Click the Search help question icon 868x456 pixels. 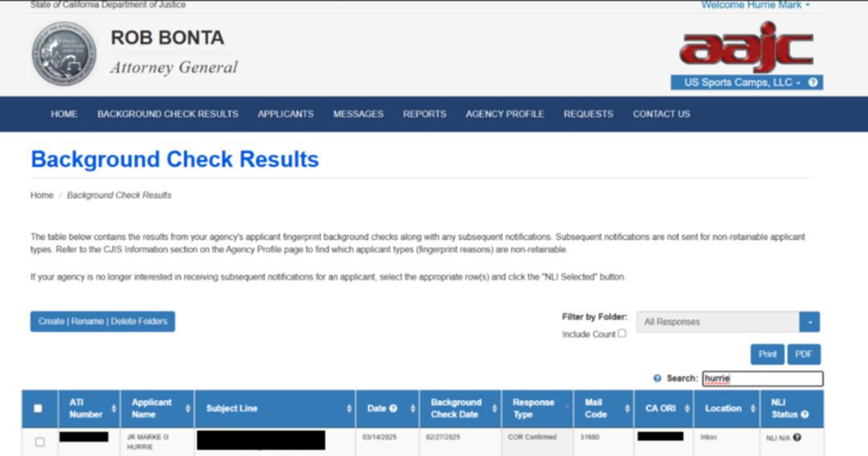[657, 379]
